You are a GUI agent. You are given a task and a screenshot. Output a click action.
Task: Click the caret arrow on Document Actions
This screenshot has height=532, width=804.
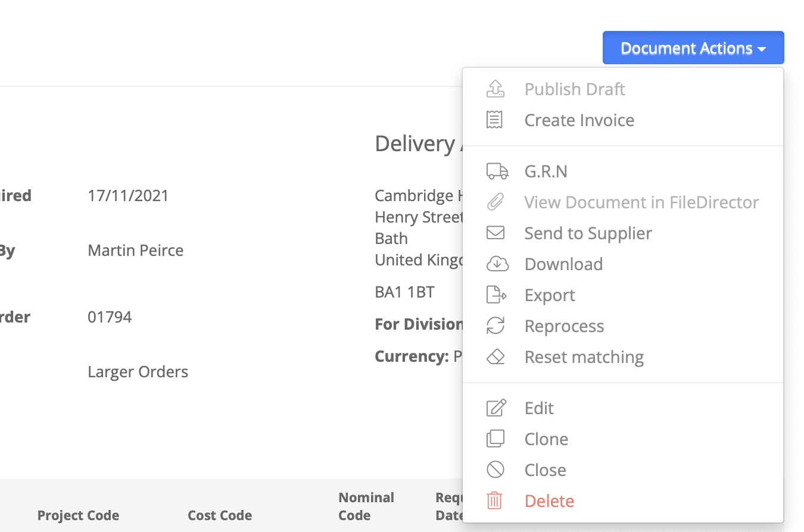pyautogui.click(x=762, y=49)
